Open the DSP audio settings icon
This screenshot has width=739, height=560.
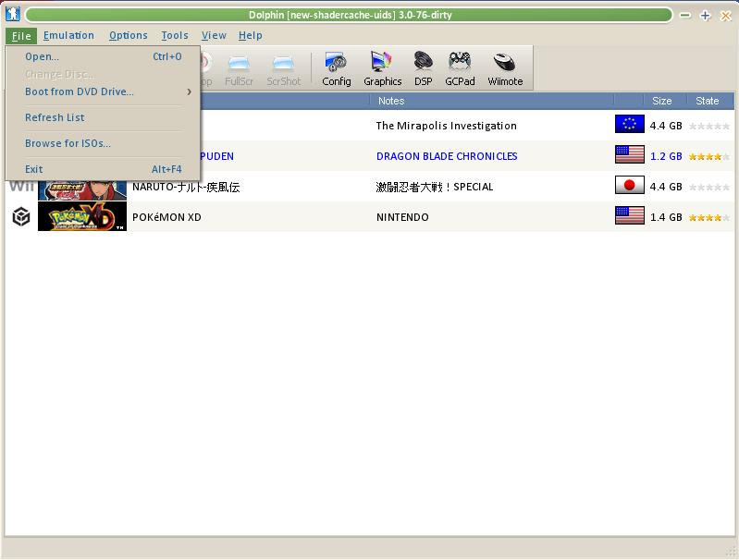pos(424,68)
